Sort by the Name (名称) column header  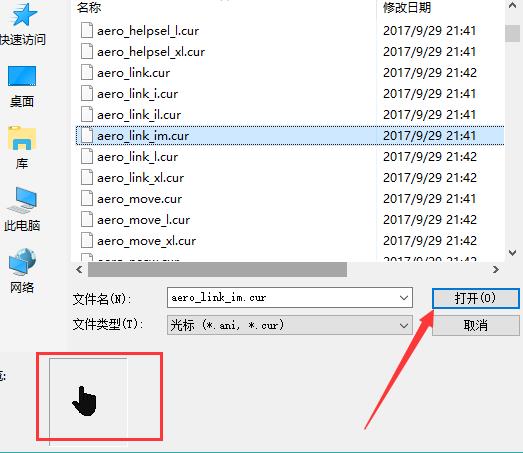(x=89, y=7)
